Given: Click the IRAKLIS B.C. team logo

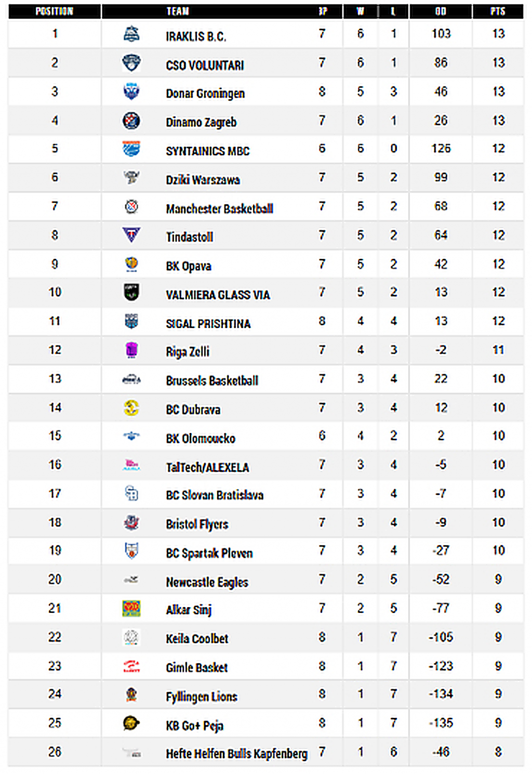Looking at the screenshot, I should 131,34.
